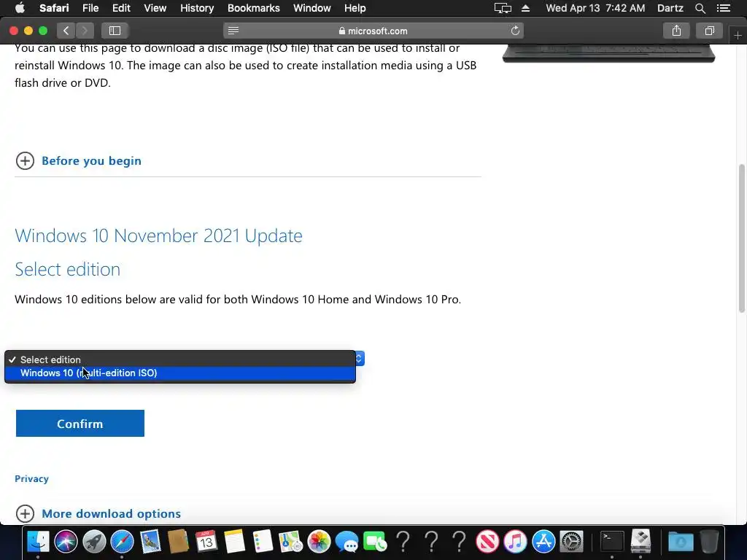747x560 pixels.
Task: Open the Bookmarks menu
Action: coord(253,8)
